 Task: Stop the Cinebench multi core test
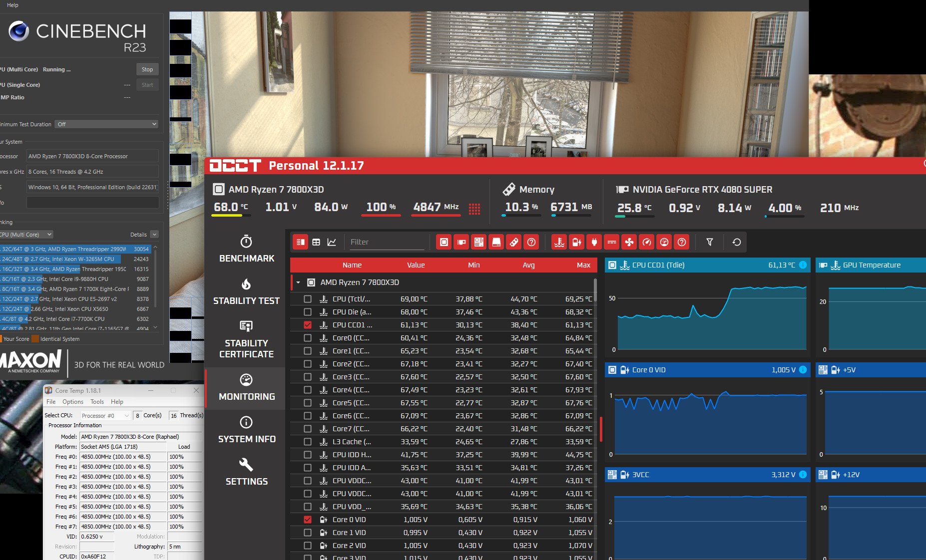click(x=147, y=69)
